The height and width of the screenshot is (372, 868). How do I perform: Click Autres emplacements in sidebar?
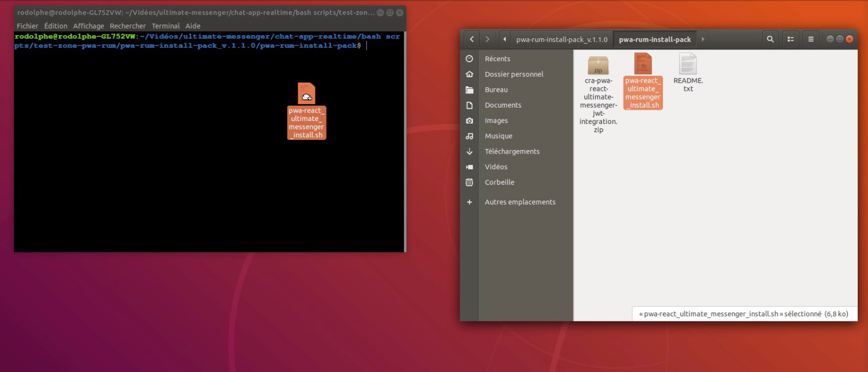pyautogui.click(x=519, y=202)
